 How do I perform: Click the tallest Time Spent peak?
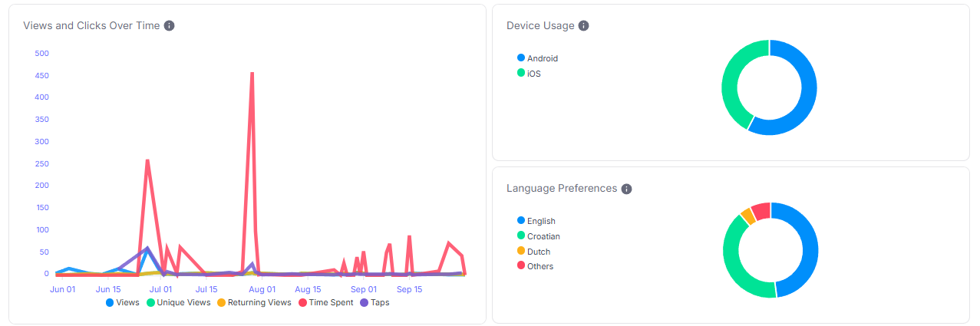(252, 74)
